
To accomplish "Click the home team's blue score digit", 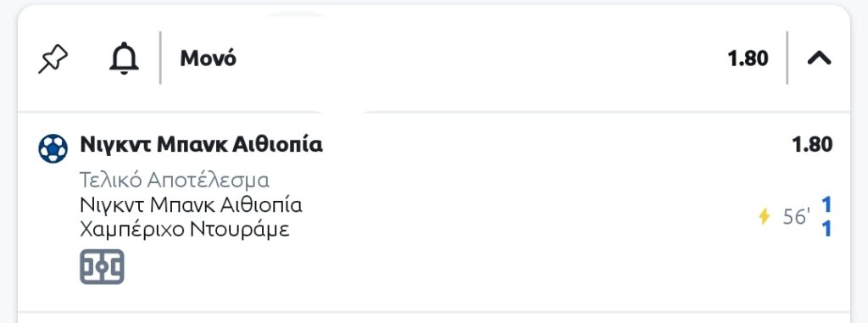I will point(826,205).
